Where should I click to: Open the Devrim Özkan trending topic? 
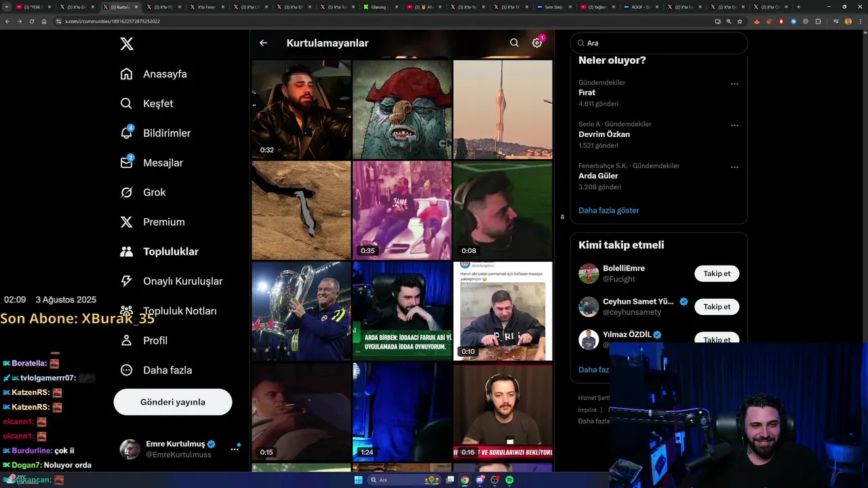click(604, 134)
